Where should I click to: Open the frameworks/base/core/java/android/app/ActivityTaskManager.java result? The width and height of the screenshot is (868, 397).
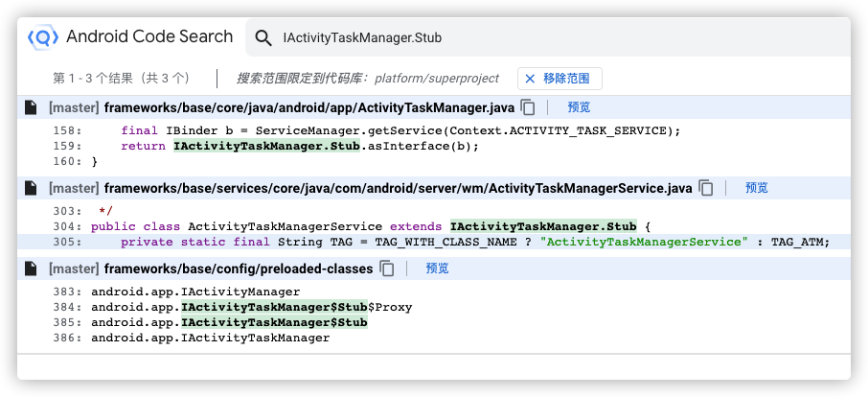point(308,107)
